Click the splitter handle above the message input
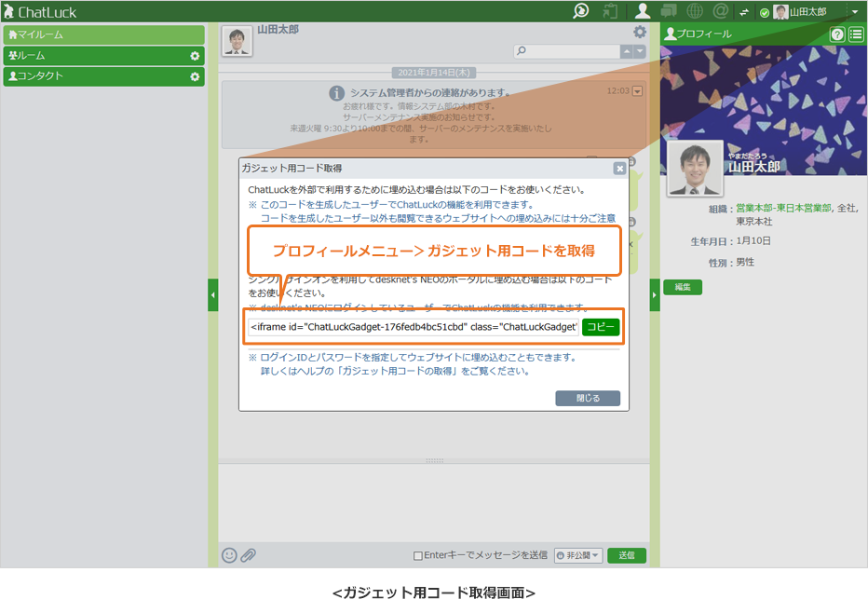The height and width of the screenshot is (613, 868). 434,461
